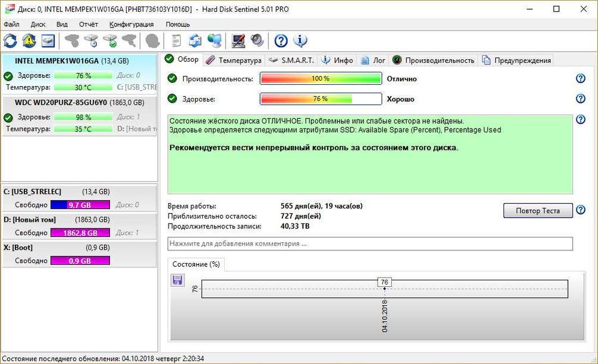The height and width of the screenshot is (364, 598).
Task: Click the greyed disk icon with clock
Action: (91, 41)
